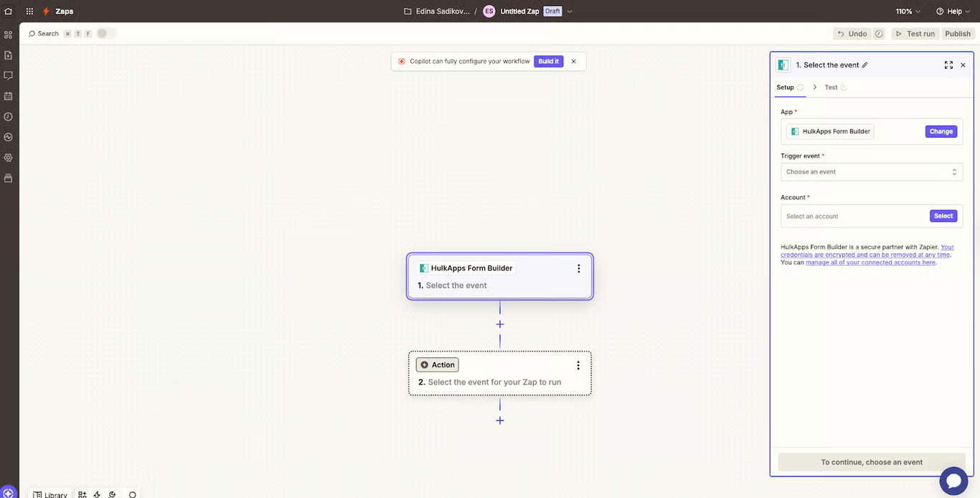Add a step between trigger and action
The image size is (980, 498).
tap(500, 324)
